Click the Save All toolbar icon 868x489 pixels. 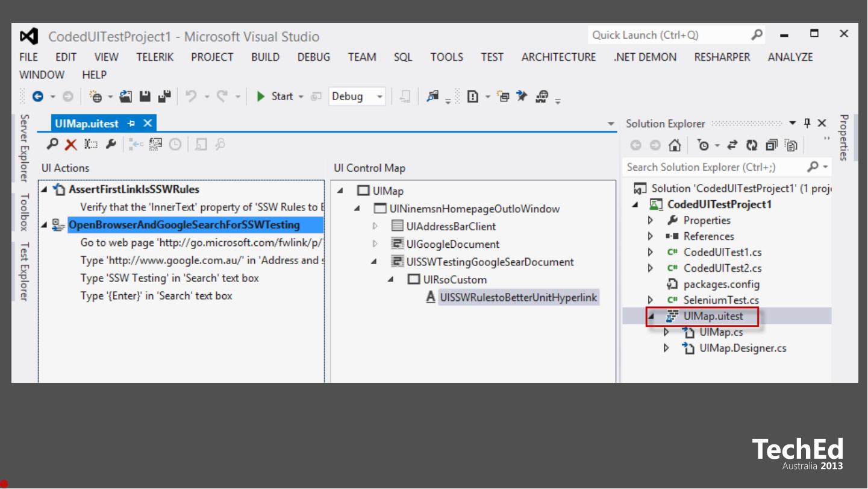point(164,96)
